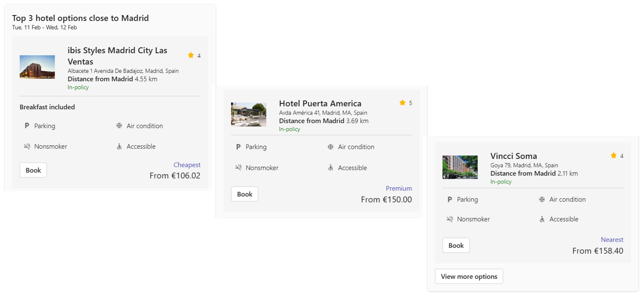
Task: Book the ibis Styles Madrid City Las Ventas hotel
Action: 33,170
